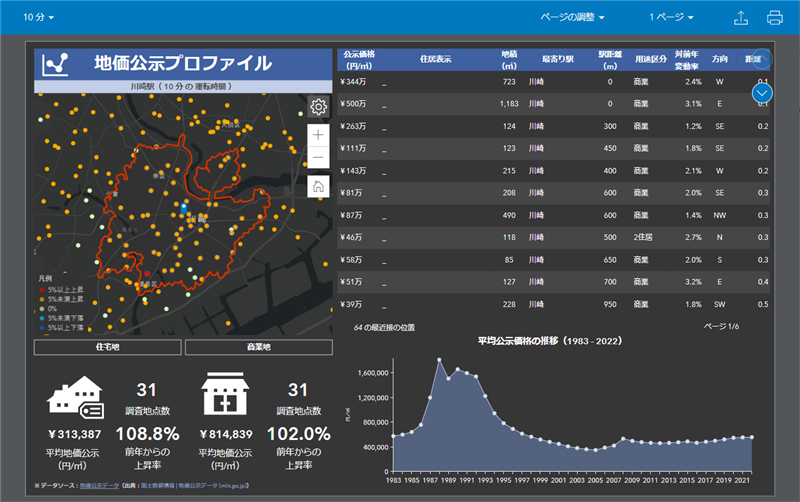Click the export/share icon in top bar
Viewport: 800px width, 502px height.
(741, 18)
